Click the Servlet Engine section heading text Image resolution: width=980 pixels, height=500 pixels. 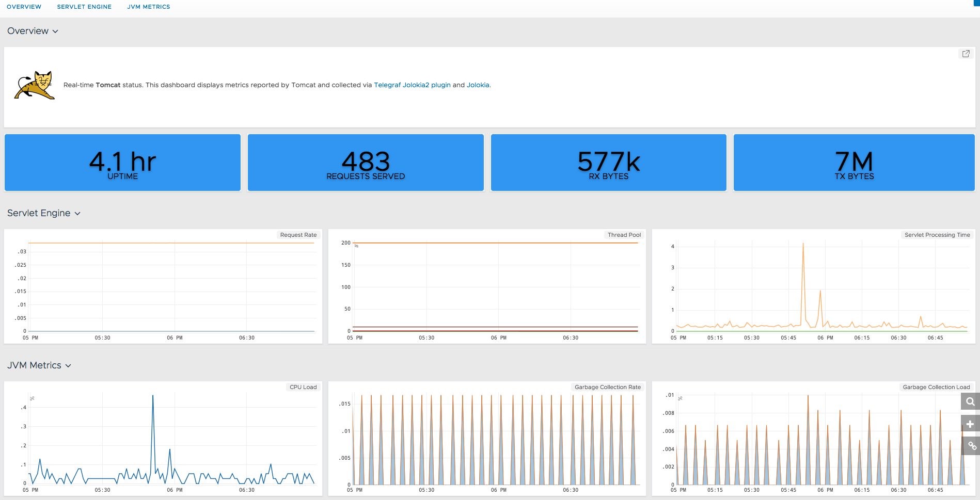pos(39,213)
